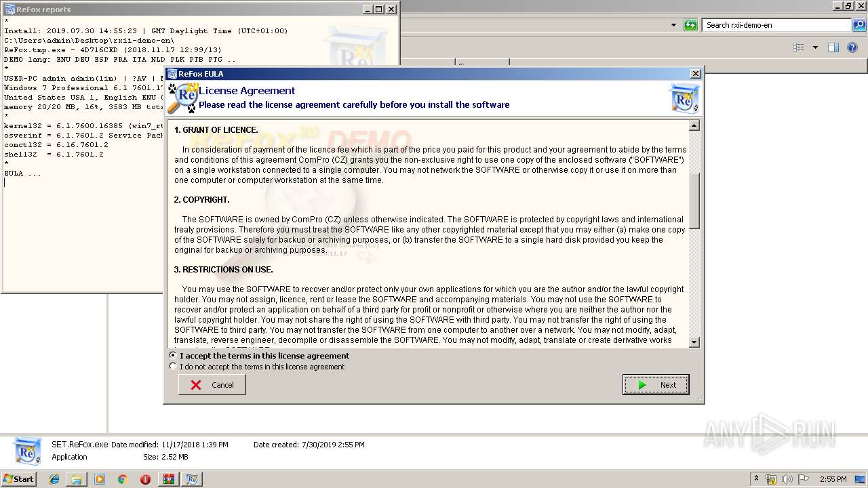
Task: Click the green refresh button in Explorer
Action: pyautogui.click(x=690, y=25)
